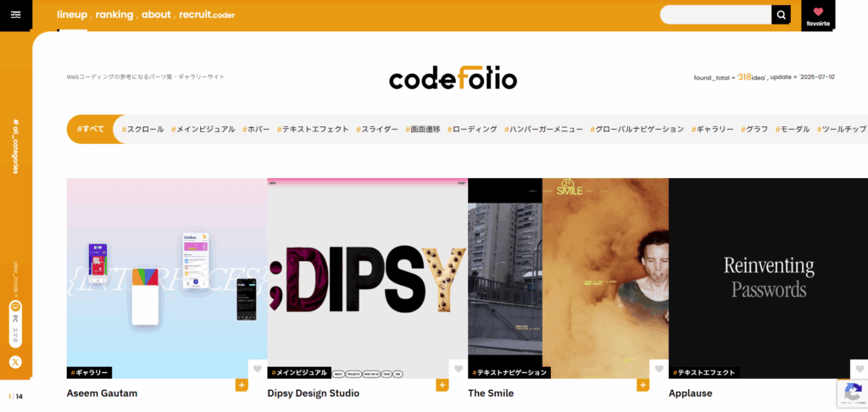
Task: Expand The Smile with plus button
Action: 643,385
